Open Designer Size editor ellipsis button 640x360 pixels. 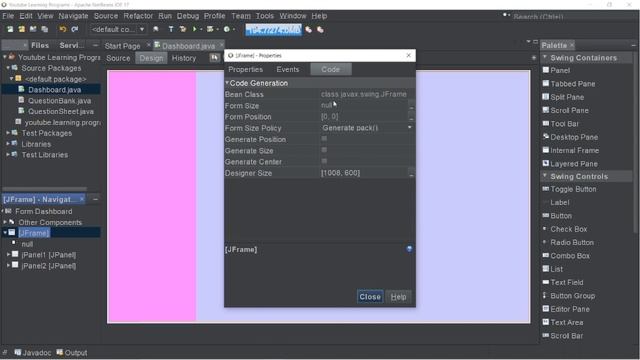(411, 173)
